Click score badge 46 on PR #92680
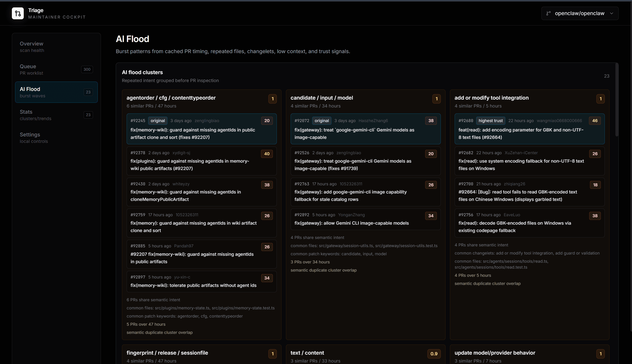 pyautogui.click(x=595, y=121)
